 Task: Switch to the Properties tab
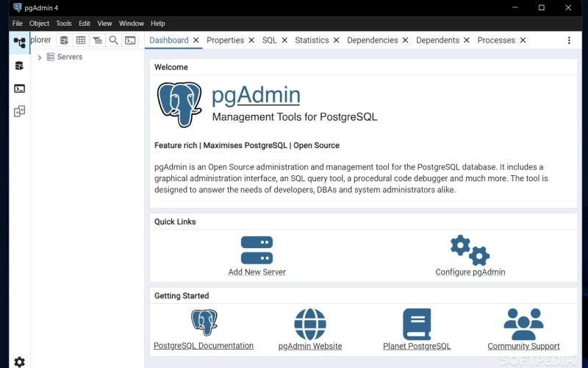[x=226, y=40]
